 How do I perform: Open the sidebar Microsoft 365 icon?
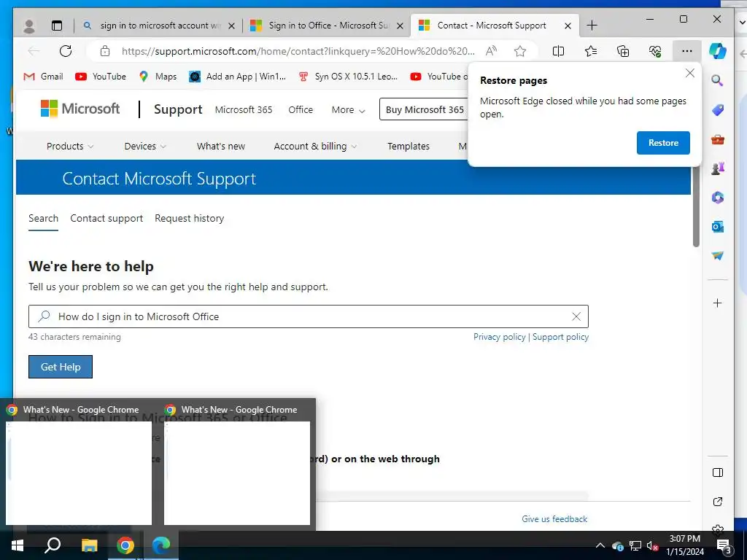718,198
